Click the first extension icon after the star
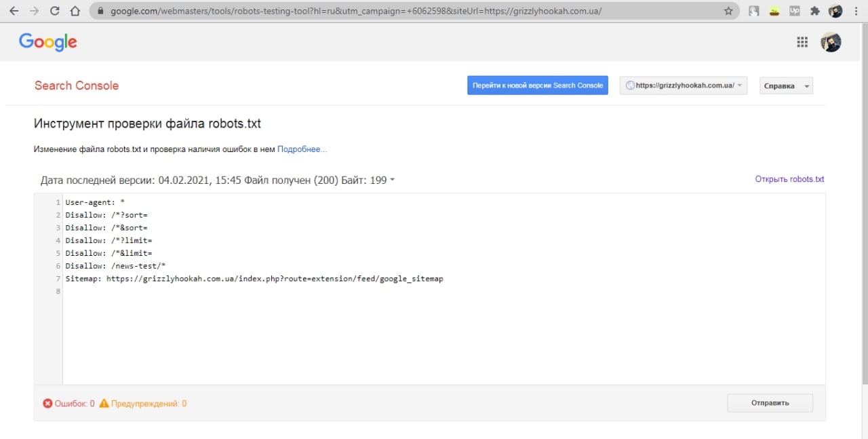This screenshot has width=868, height=439. click(753, 11)
